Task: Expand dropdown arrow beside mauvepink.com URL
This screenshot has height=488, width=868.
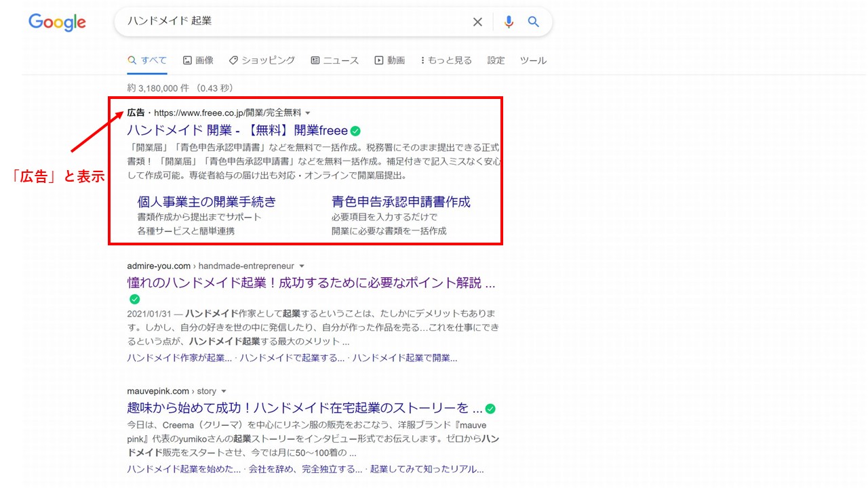Action: pyautogui.click(x=224, y=392)
